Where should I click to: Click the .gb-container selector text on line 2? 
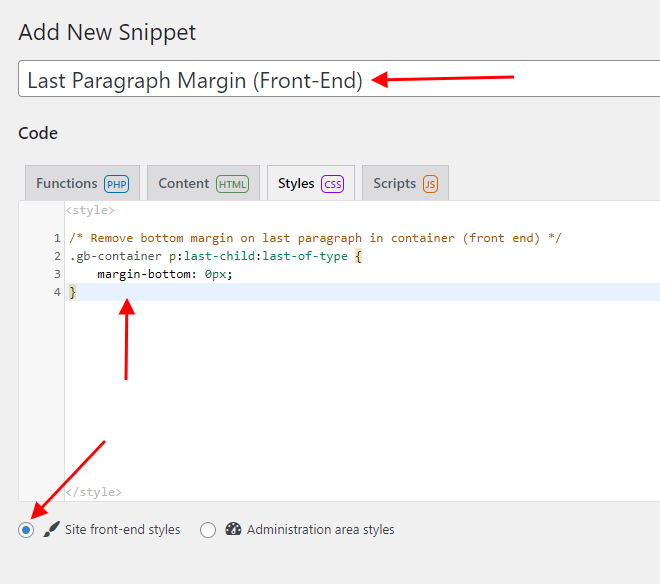[x=115, y=256]
